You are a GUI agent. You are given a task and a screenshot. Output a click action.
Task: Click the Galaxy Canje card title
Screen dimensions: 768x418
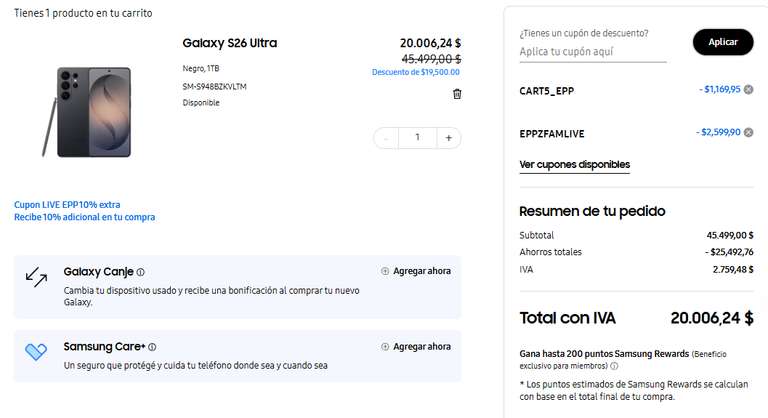pos(98,272)
